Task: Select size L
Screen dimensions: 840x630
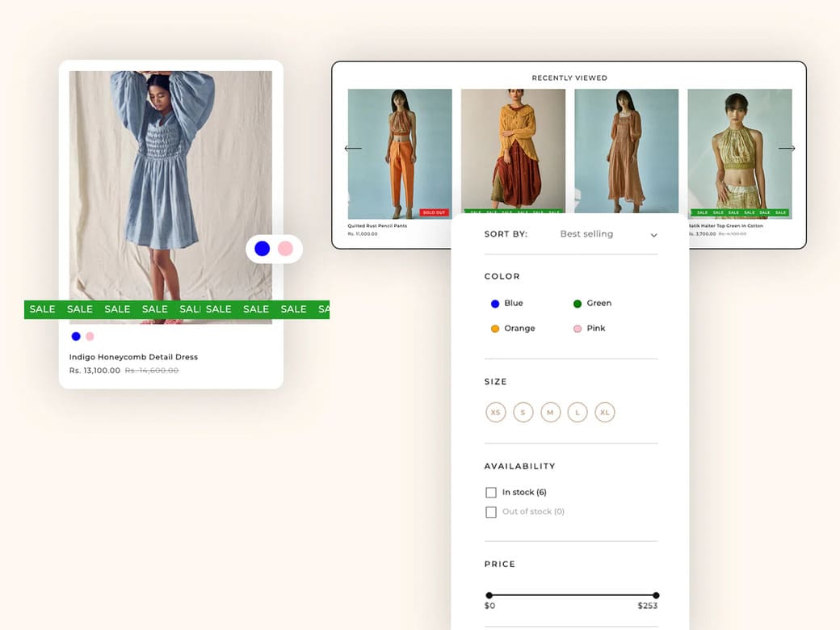Action: pyautogui.click(x=577, y=413)
